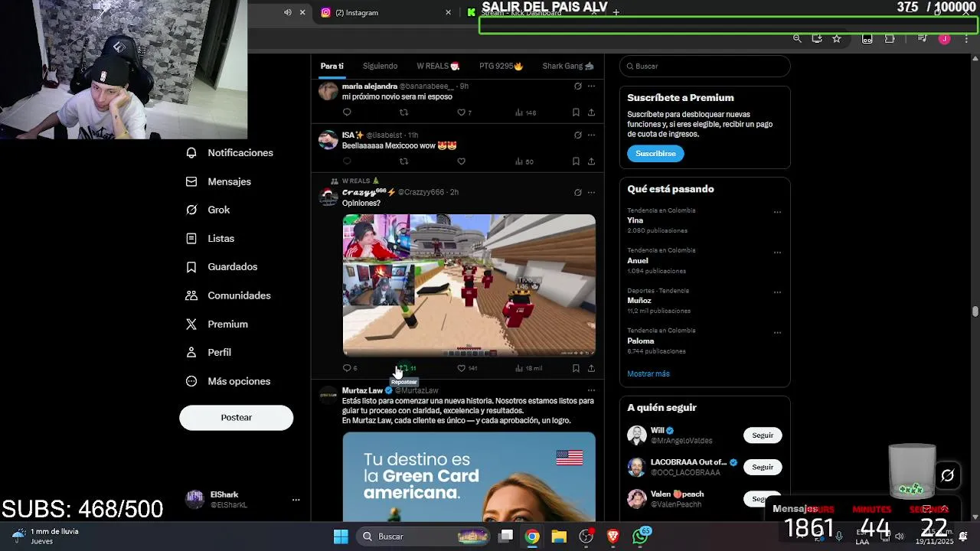Open ElShark account switcher menu
The height and width of the screenshot is (551, 980).
point(296,500)
